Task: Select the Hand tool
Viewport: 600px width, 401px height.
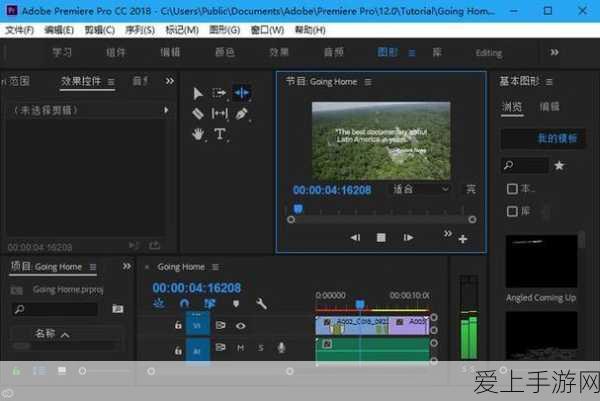Action: (198, 134)
